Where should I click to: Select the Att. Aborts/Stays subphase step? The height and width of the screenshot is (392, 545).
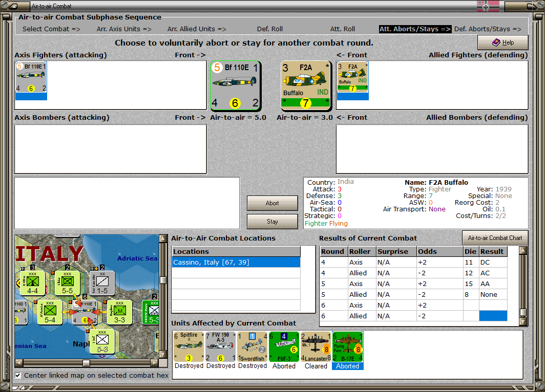[x=415, y=29]
